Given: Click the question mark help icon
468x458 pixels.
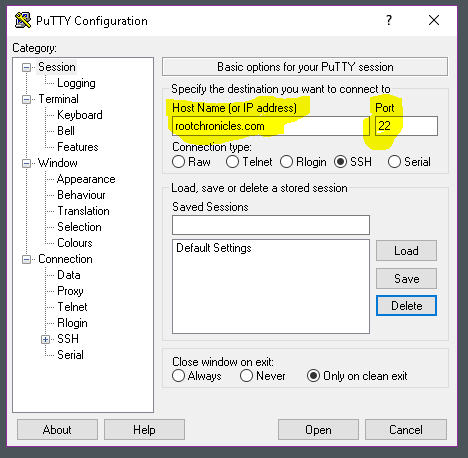Looking at the screenshot, I should coord(389,20).
